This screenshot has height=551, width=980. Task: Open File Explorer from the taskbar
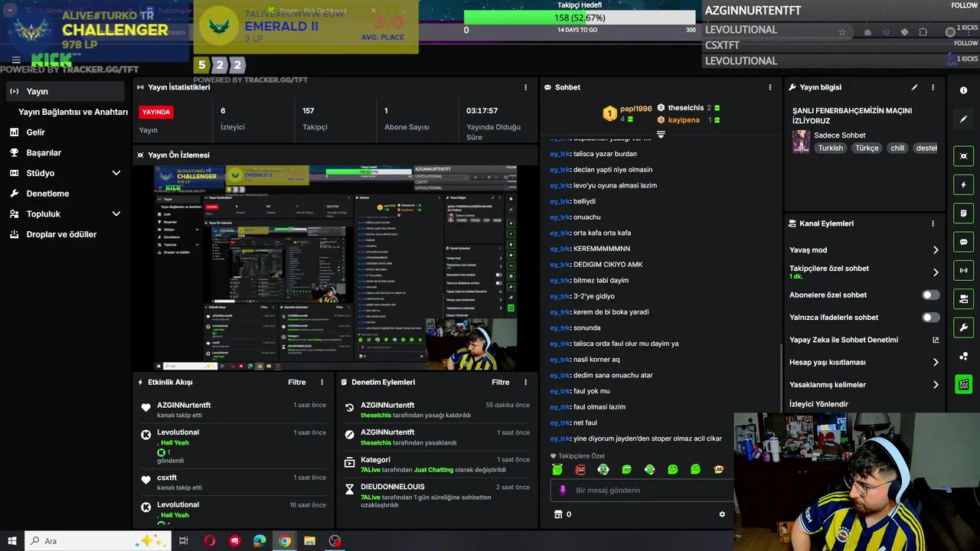(309, 541)
